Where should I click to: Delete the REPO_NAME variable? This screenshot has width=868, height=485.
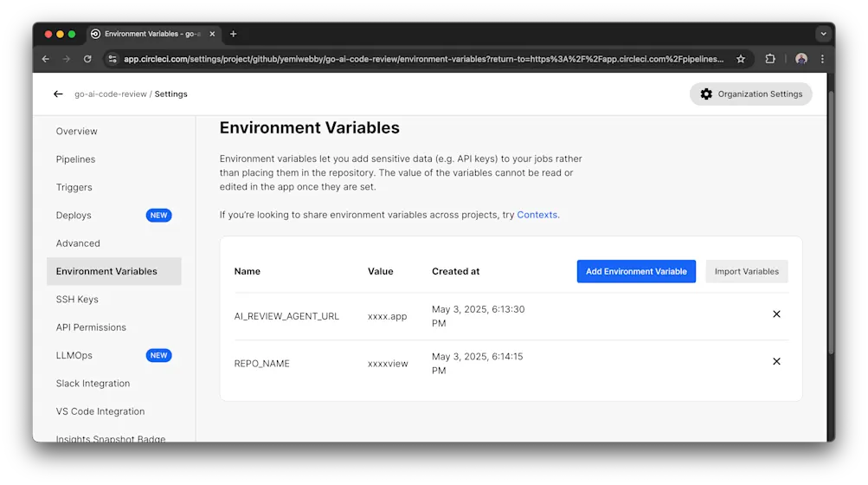(776, 361)
